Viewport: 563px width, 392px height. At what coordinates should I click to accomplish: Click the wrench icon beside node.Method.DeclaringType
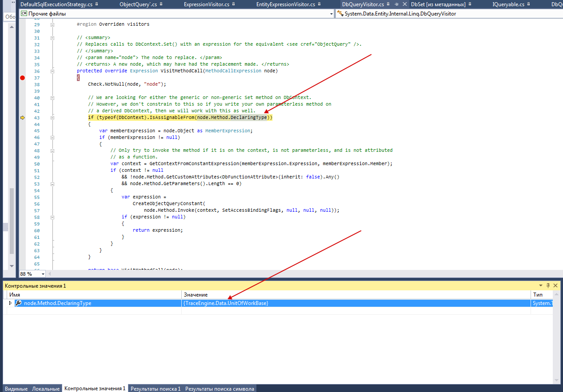point(18,303)
